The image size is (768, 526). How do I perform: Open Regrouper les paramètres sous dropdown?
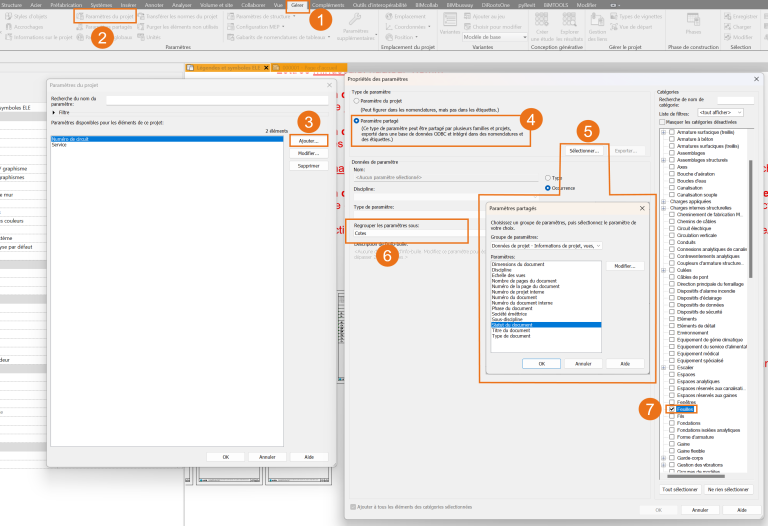coord(409,234)
